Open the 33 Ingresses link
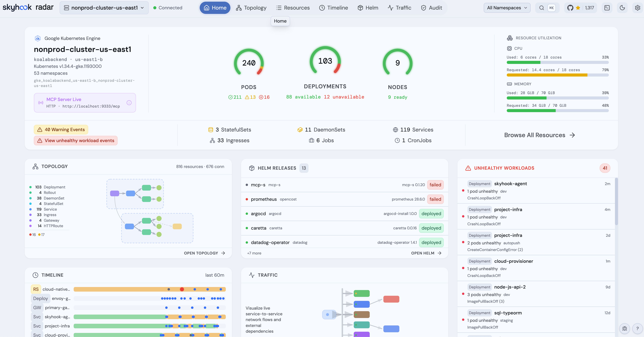The width and height of the screenshot is (644, 337). [229, 140]
